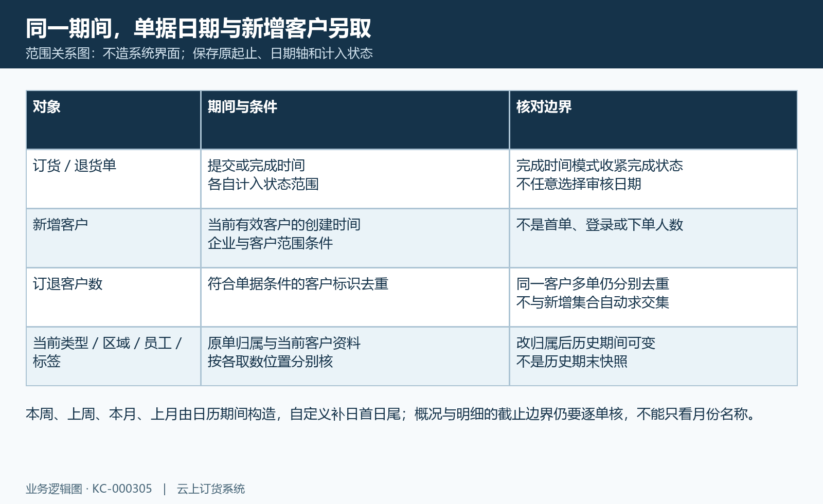Viewport: 823px width, 504px height.
Task: Click the line "各自计入状态范围"
Action: pyautogui.click(x=263, y=184)
